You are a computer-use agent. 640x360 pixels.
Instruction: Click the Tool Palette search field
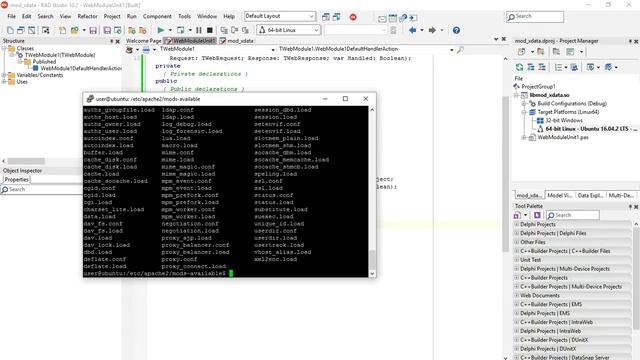pos(573,215)
